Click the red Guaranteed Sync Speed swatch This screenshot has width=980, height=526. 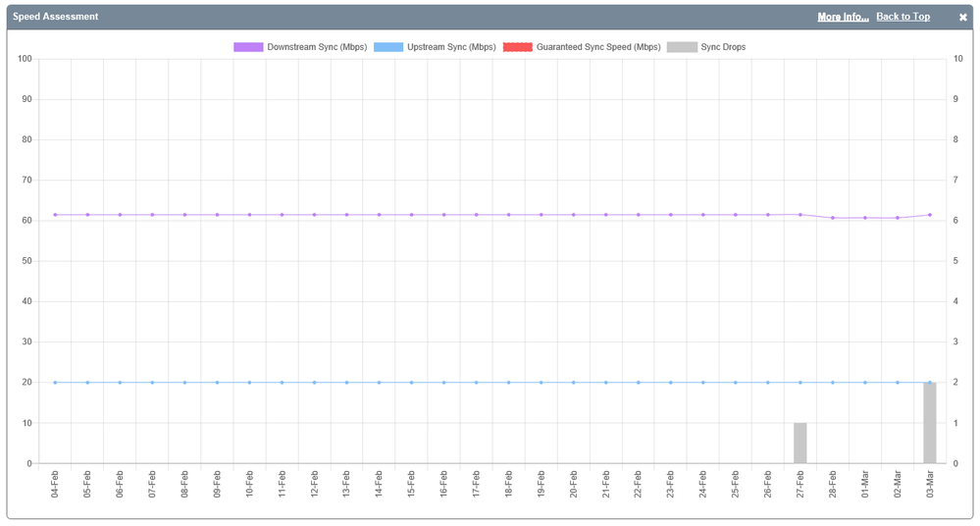pyautogui.click(x=517, y=47)
